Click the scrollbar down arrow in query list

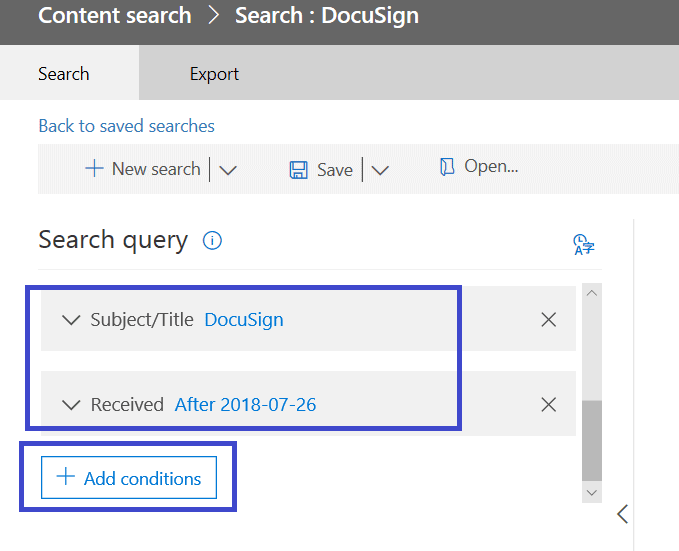point(592,493)
